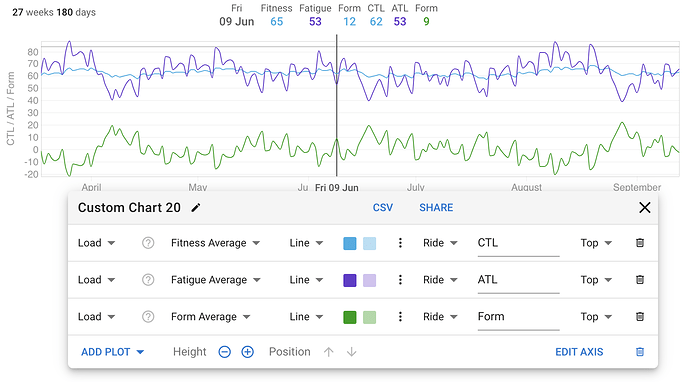
Task: Select Ride activity type for Form row
Action: 440,317
